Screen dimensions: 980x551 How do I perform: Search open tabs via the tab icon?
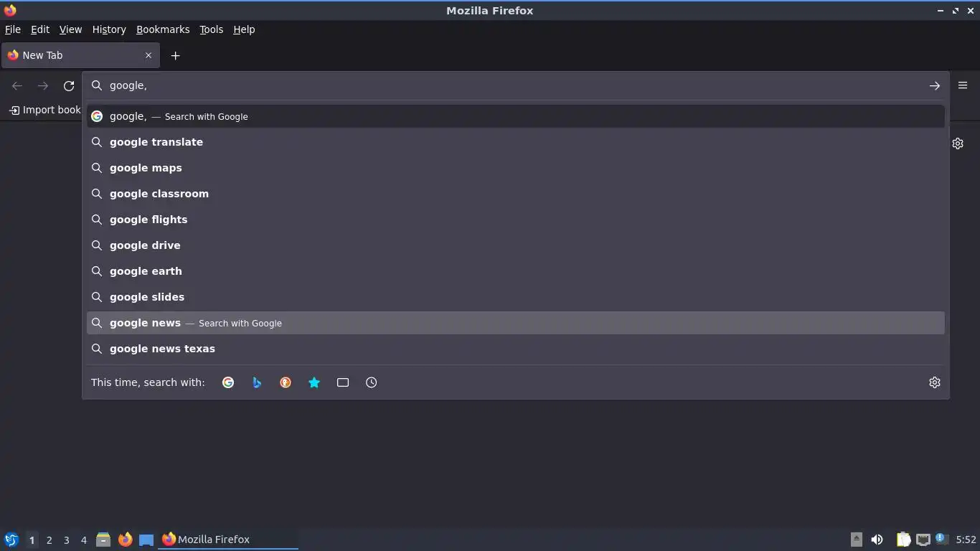343,382
